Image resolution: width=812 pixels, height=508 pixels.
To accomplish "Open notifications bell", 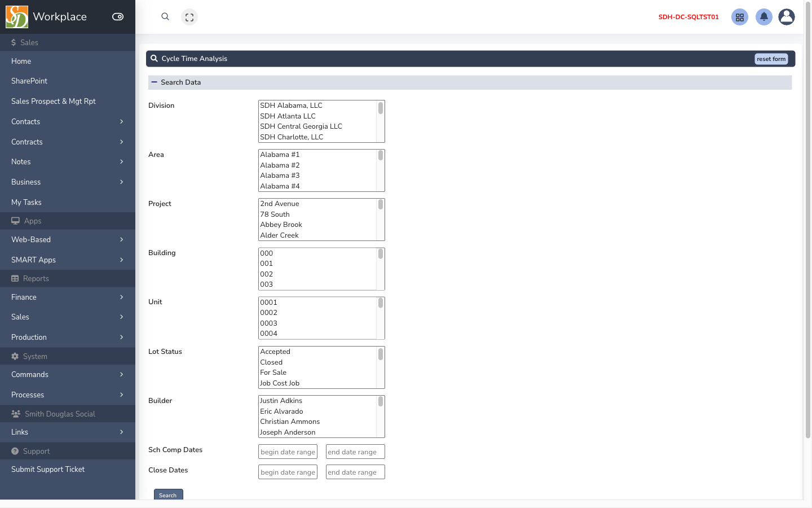I will [764, 17].
